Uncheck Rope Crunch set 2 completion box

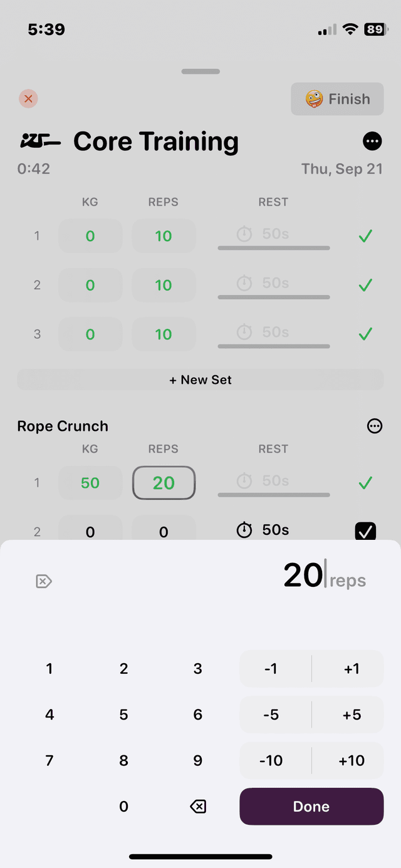tap(365, 531)
